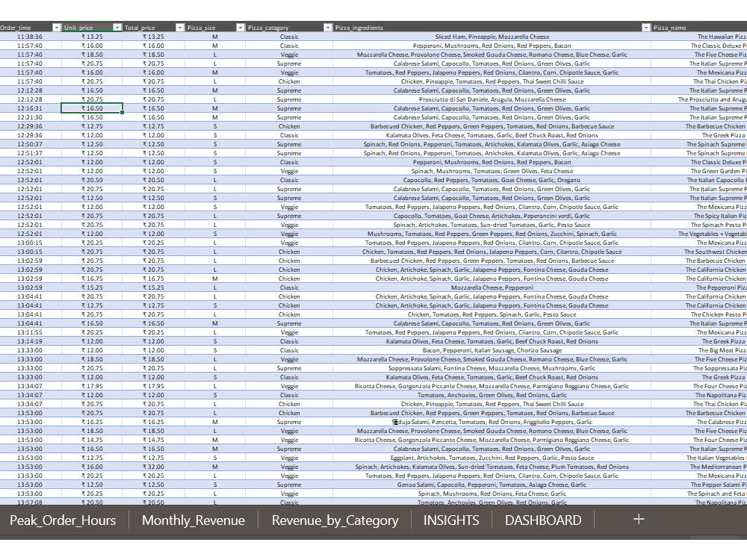
Task: Select the order time cell 12:51:37
Action: (30, 153)
